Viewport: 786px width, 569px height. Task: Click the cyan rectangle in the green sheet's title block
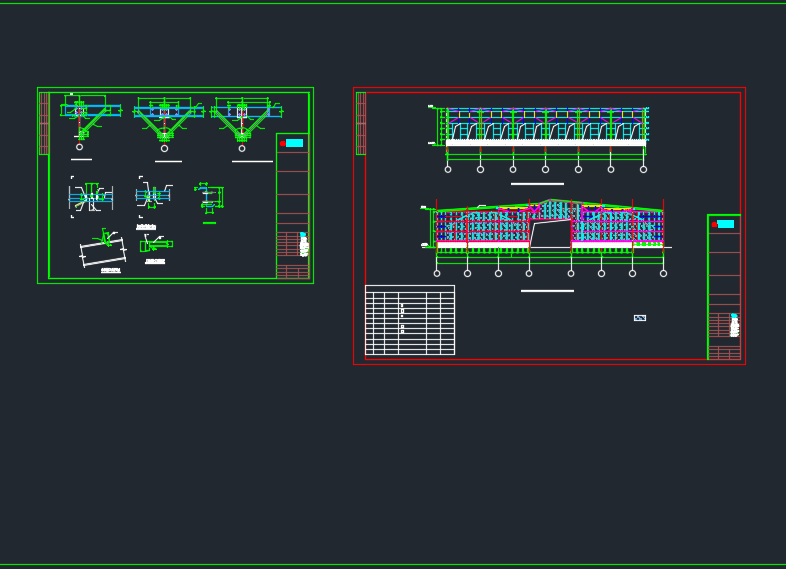pyautogui.click(x=294, y=143)
